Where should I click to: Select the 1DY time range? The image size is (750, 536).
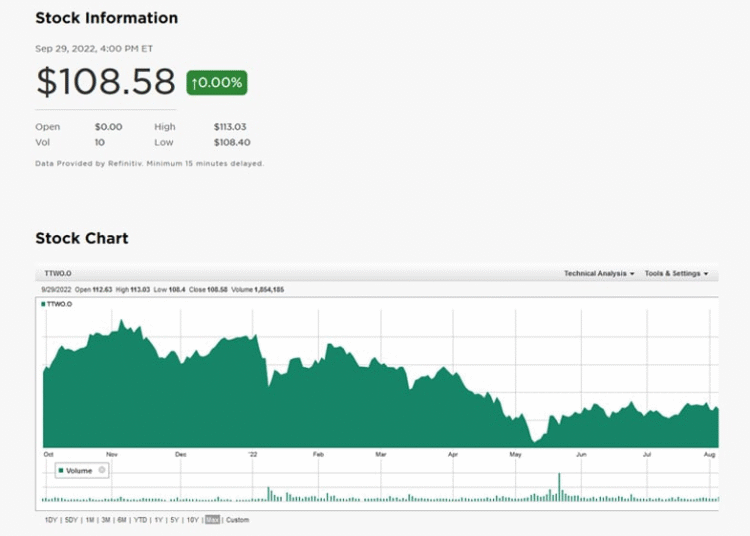pos(51,520)
